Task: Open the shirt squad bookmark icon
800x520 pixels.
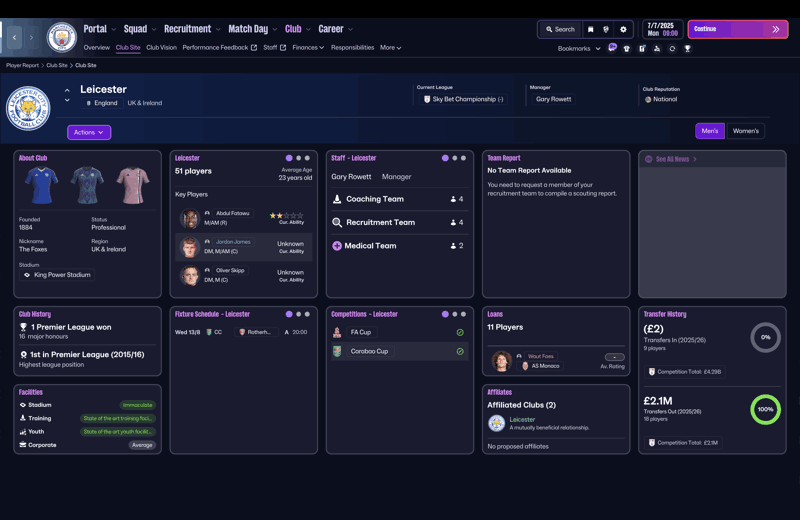Action: (x=627, y=48)
